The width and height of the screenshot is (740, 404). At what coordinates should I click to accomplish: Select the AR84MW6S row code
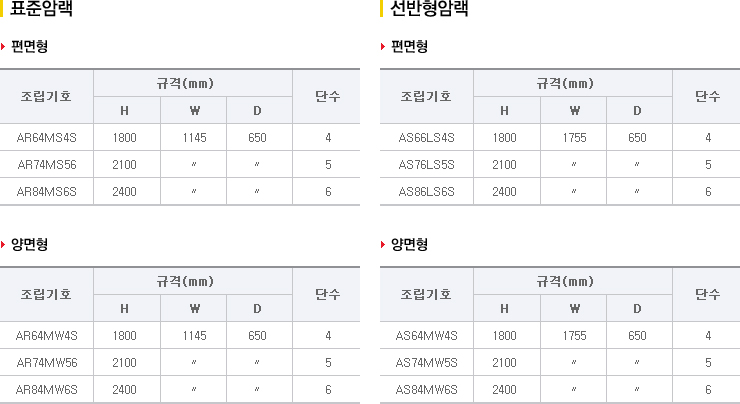46,389
